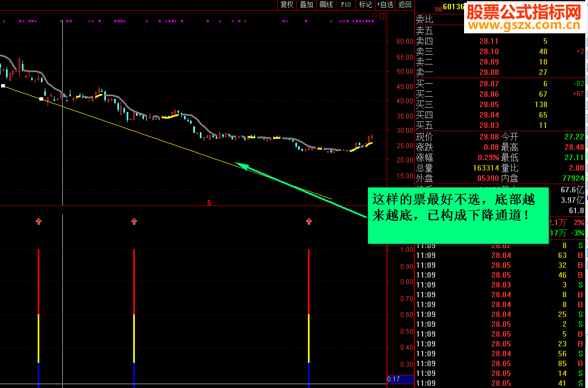Click 总量 value 163314
588x388 pixels.
point(485,168)
